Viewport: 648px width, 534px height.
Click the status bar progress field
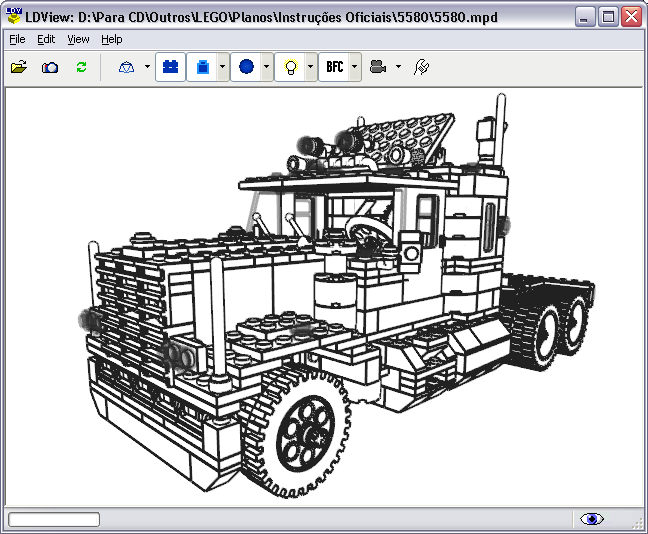pyautogui.click(x=54, y=520)
